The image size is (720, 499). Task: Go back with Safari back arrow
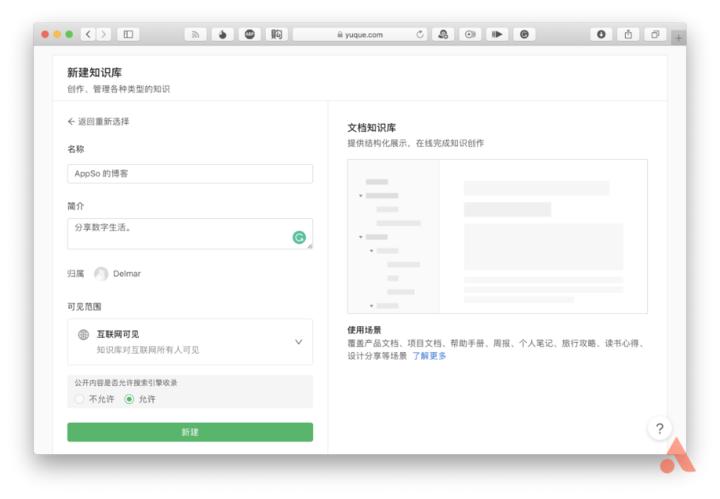[x=89, y=34]
